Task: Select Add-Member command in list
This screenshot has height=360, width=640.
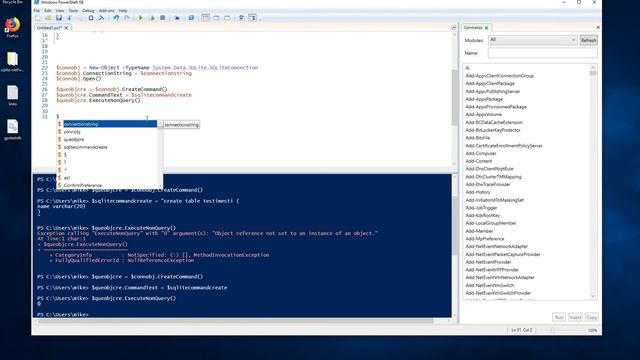Action: (x=479, y=231)
